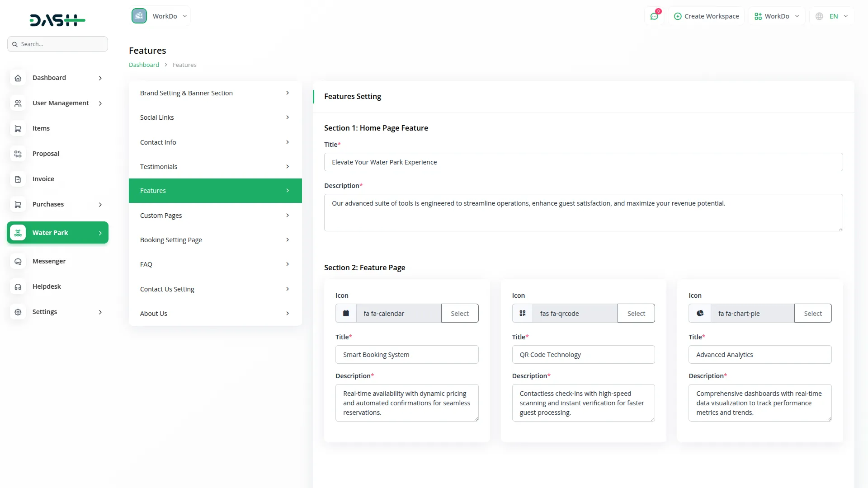The image size is (868, 488).
Task: Click the Create Workspace button
Action: (x=706, y=16)
